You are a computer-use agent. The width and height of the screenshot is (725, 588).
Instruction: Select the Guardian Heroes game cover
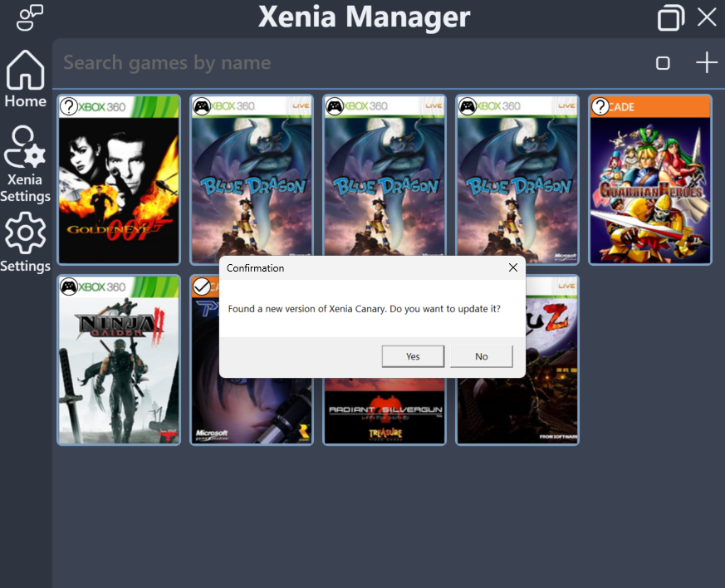coord(649,180)
